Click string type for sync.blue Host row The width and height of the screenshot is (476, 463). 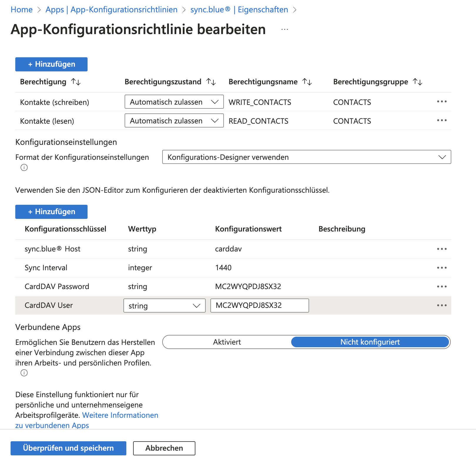(x=138, y=249)
